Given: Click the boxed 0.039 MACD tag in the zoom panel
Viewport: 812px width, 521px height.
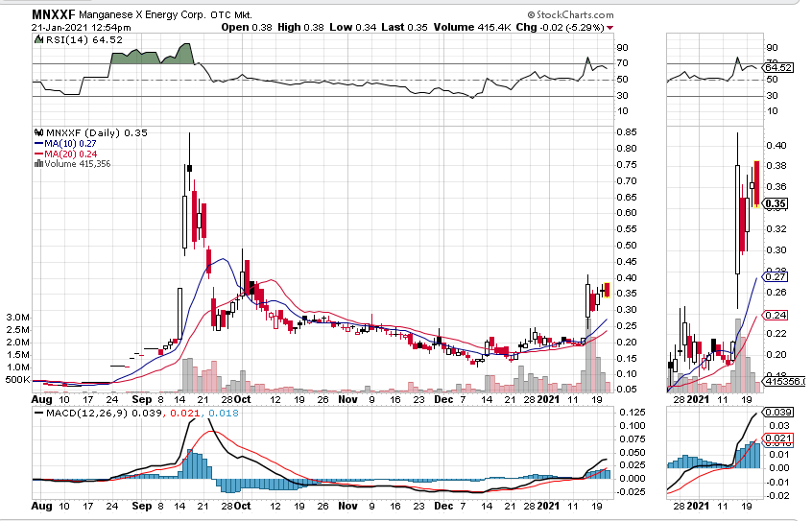Looking at the screenshot, I should (x=778, y=413).
